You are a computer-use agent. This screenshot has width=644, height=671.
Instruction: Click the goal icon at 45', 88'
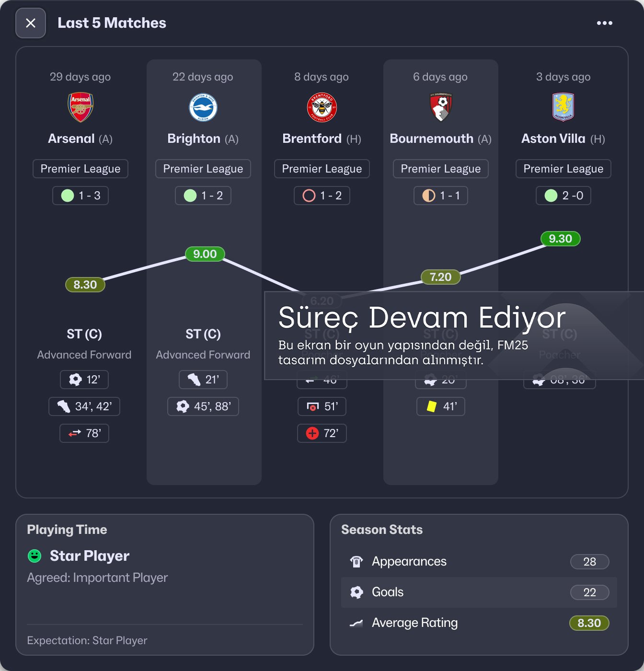click(x=183, y=406)
